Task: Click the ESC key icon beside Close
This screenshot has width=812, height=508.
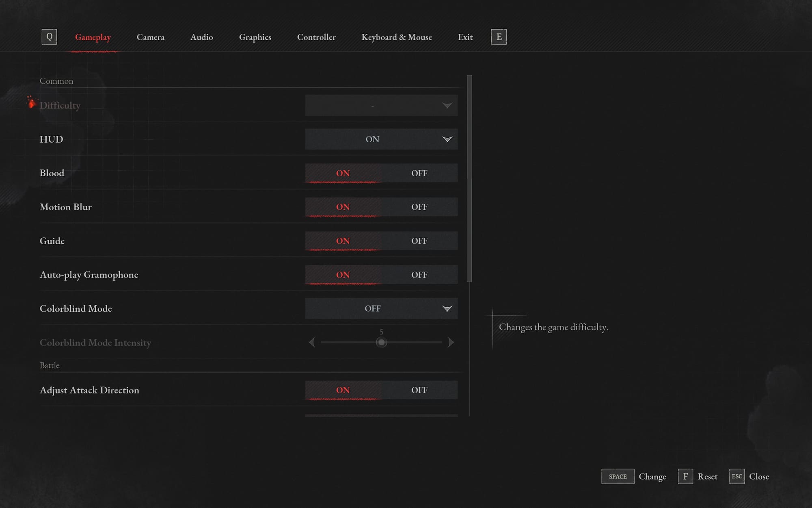Action: [737, 476]
